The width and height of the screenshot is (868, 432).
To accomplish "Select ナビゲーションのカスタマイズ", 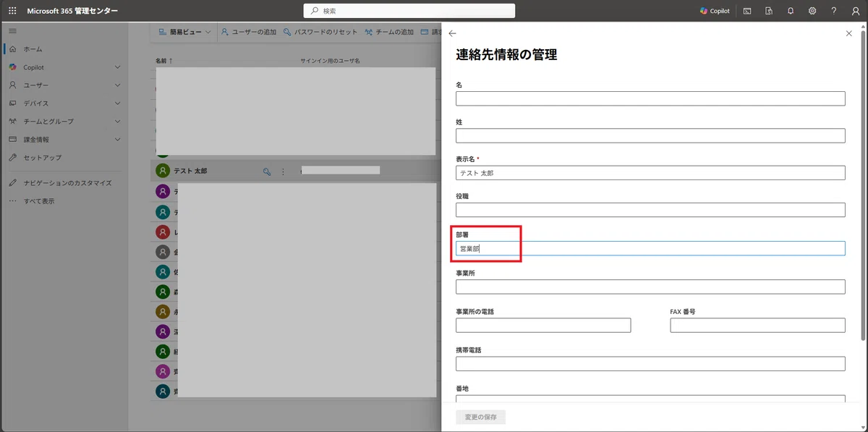I will [67, 183].
